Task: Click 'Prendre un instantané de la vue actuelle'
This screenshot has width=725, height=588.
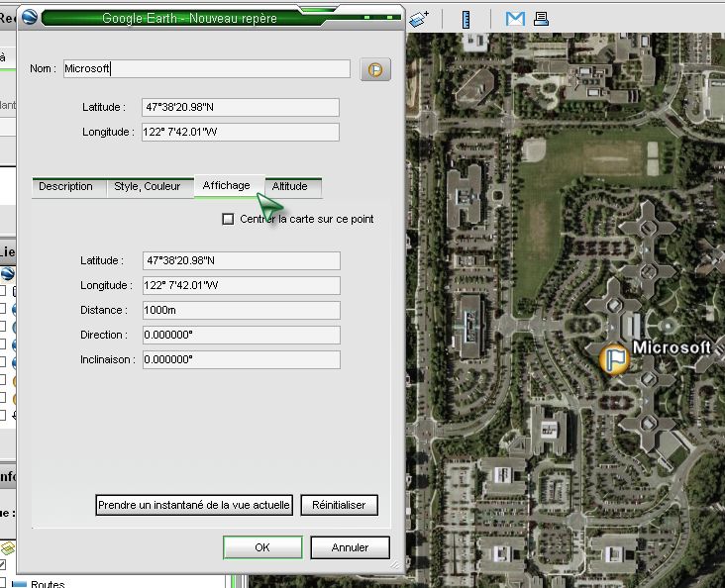Action: click(x=194, y=505)
